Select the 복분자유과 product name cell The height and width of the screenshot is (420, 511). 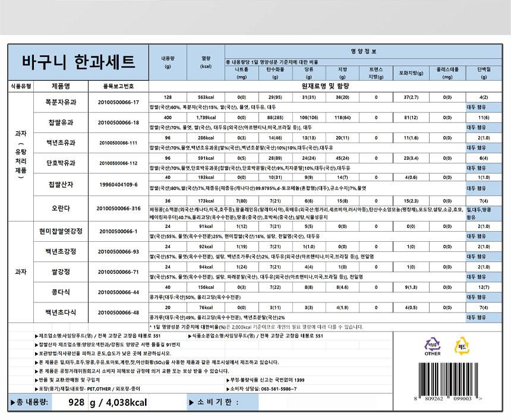click(61, 102)
